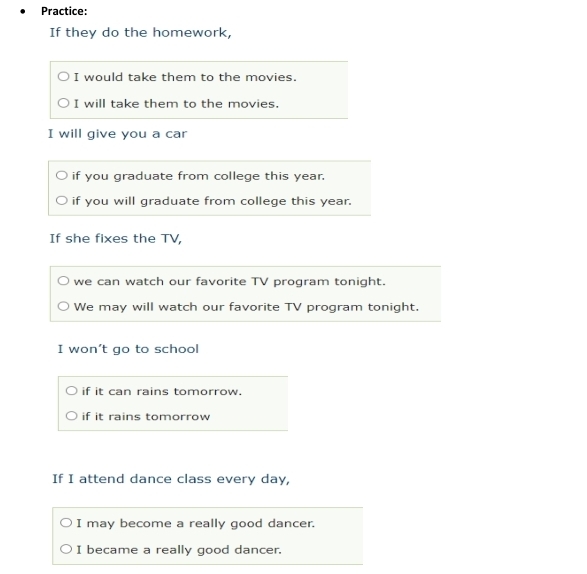The image size is (587, 574).
Task: Pick 'I became a really good dancer' radio
Action: coord(66,549)
